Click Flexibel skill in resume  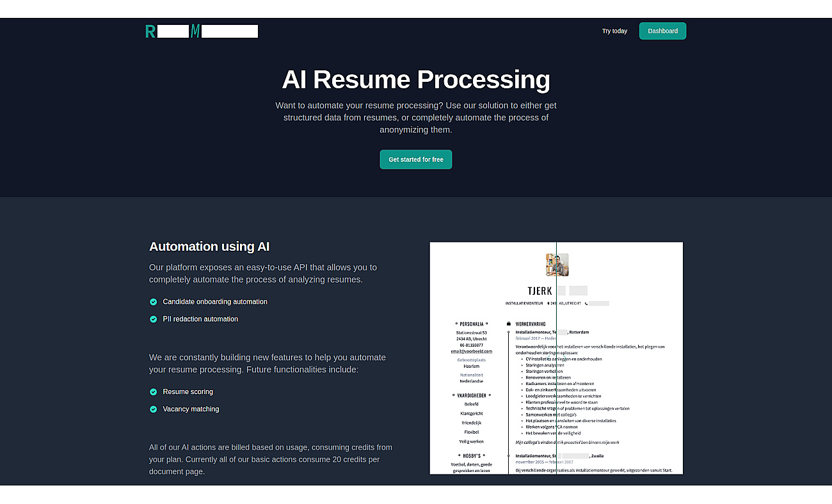472,432
